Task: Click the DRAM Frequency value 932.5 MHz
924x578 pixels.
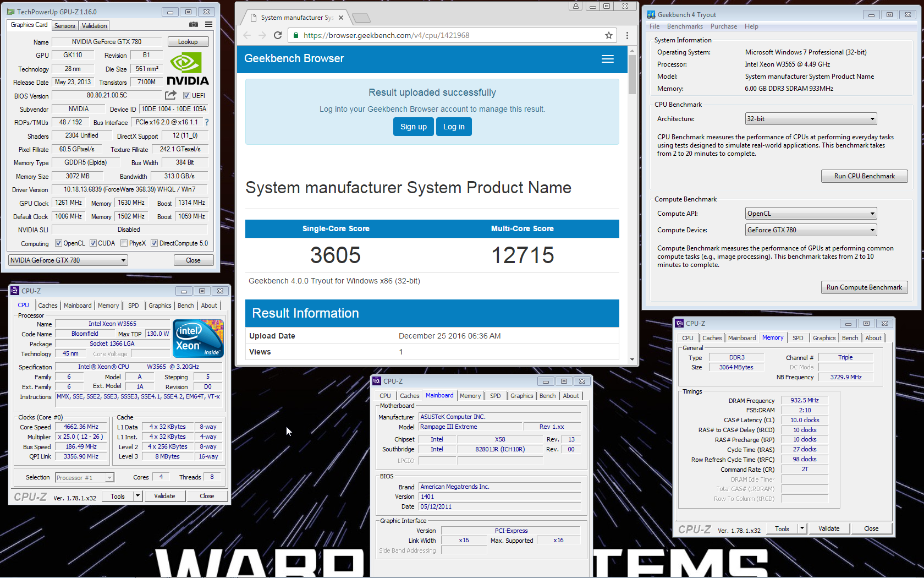Action: click(805, 400)
